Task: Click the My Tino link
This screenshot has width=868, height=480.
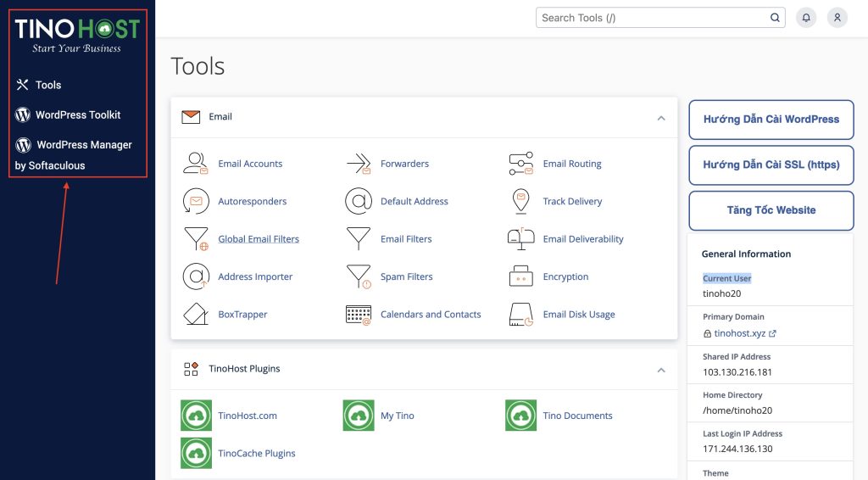Action: (x=397, y=416)
